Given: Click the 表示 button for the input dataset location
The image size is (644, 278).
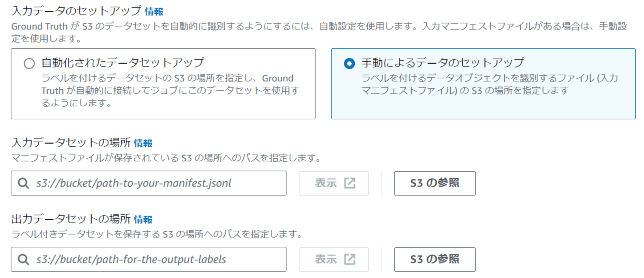Looking at the screenshot, I should pos(334,183).
